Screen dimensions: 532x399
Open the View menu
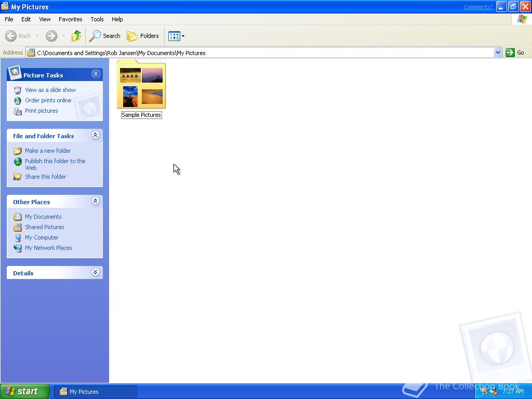tap(45, 19)
